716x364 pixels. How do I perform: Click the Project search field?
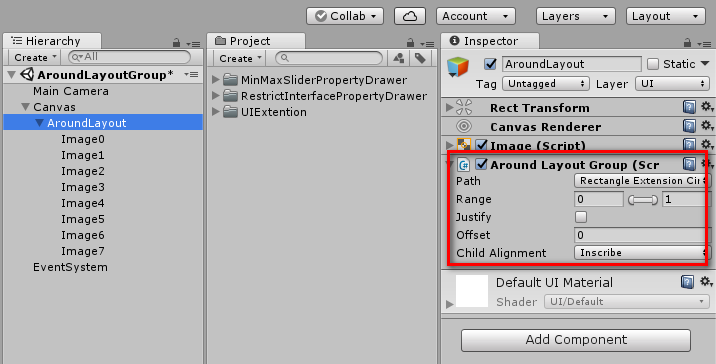[x=329, y=58]
